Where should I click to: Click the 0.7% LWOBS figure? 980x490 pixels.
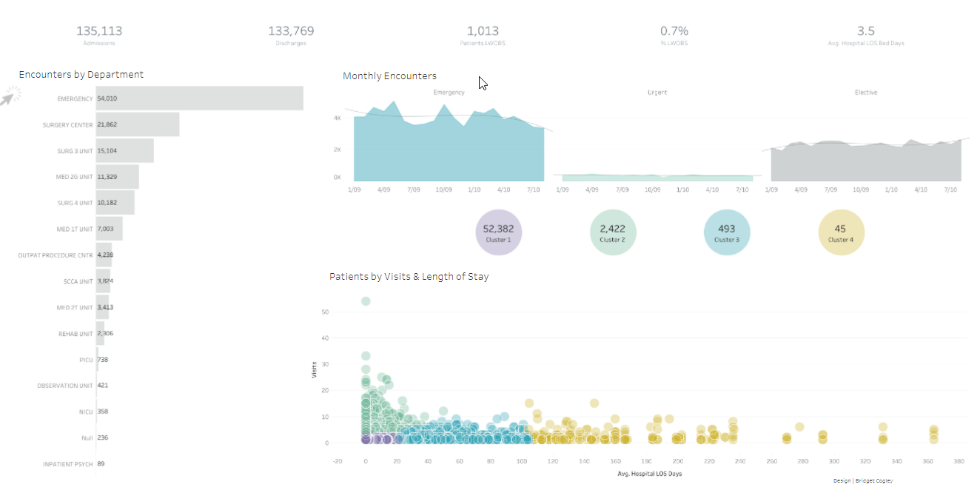pos(674,35)
